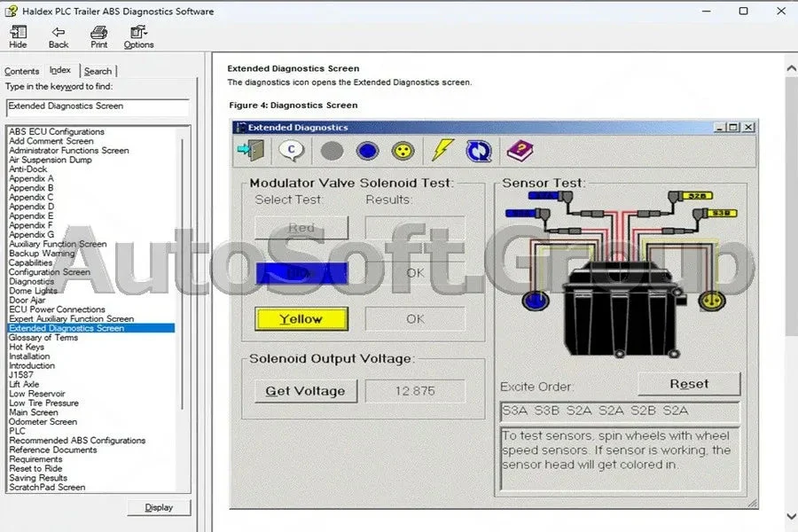Image resolution: width=798 pixels, height=532 pixels.
Task: Switch to the Index tab
Action: click(x=60, y=70)
